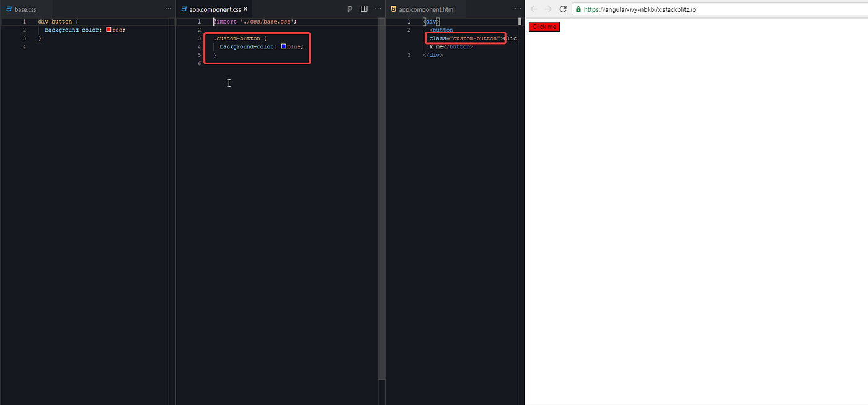Click the Prettier format icon
The height and width of the screenshot is (405, 868).
click(349, 9)
